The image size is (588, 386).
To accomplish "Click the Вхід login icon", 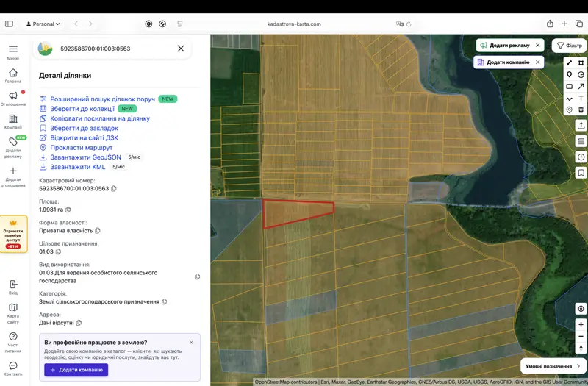I will 13,284.
